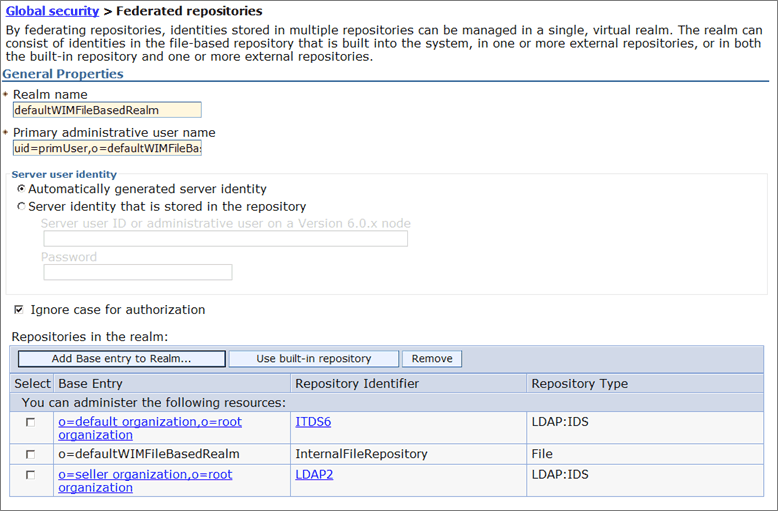778x511 pixels.
Task: Click the Realm name text field
Action: (x=107, y=110)
